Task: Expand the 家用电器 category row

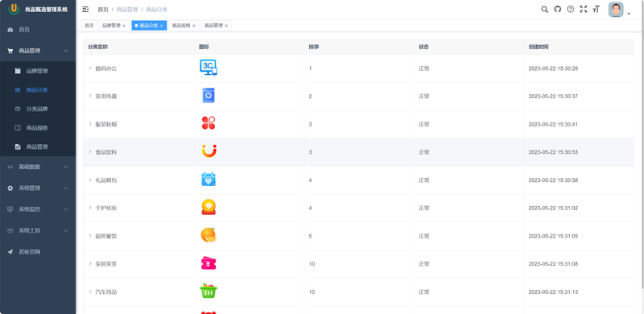Action: (x=90, y=96)
